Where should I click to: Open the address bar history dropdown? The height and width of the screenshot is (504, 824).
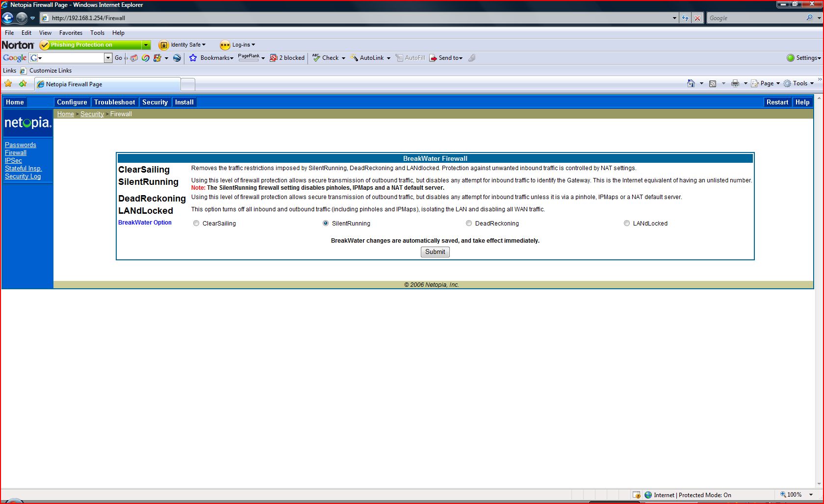[674, 18]
